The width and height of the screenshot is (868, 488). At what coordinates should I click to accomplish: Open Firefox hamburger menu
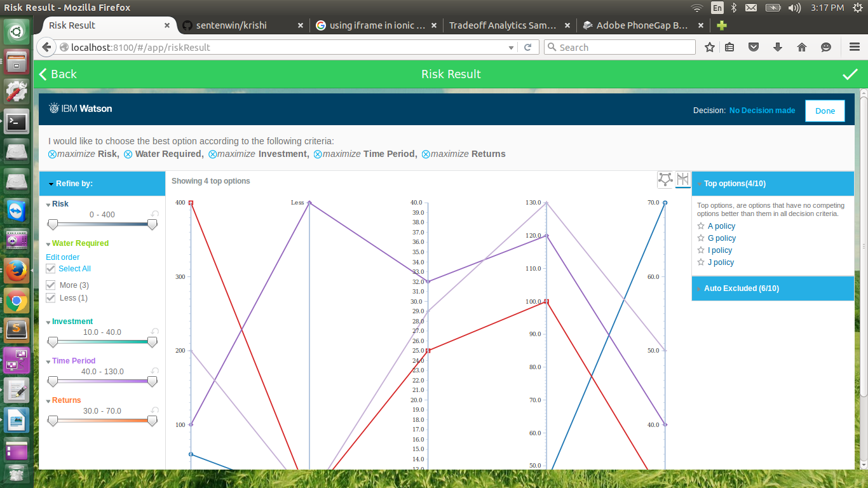[x=855, y=47]
